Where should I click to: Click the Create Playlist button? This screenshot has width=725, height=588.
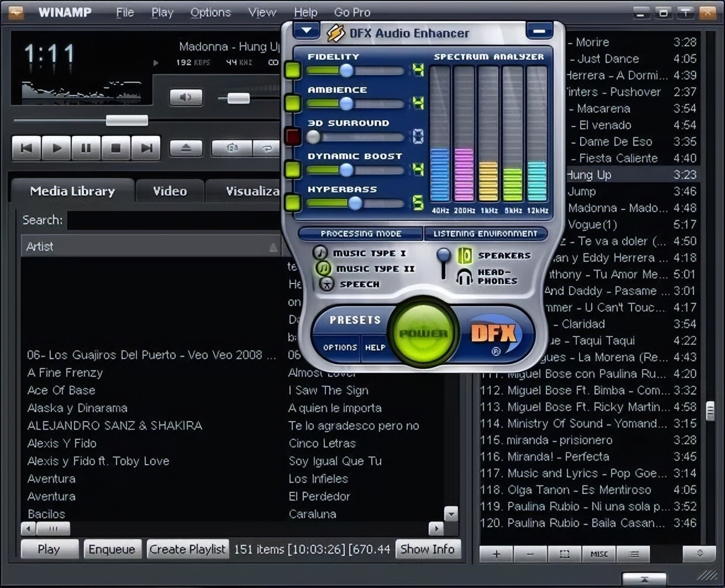point(187,549)
